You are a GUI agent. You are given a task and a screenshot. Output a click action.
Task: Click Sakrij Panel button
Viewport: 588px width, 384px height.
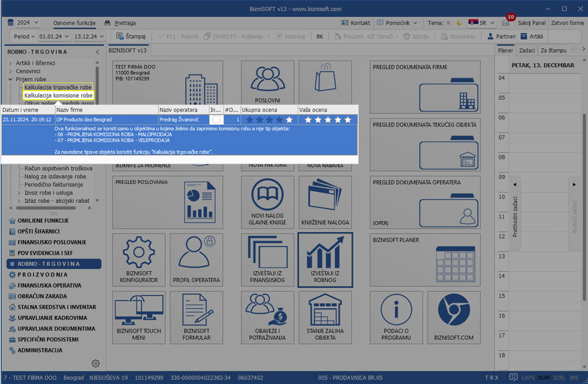pos(532,23)
